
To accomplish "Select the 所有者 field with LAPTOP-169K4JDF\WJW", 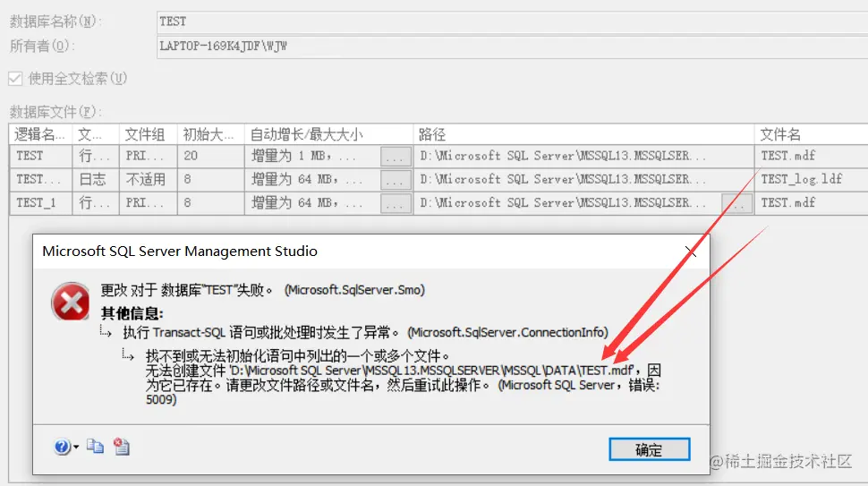I will coord(512,47).
